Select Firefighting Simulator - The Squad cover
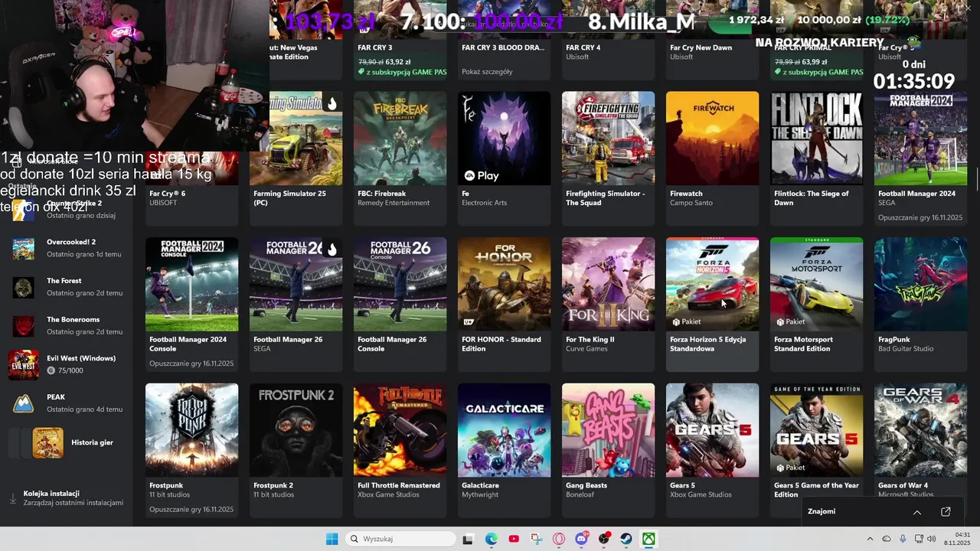The width and height of the screenshot is (980, 551). 608,139
